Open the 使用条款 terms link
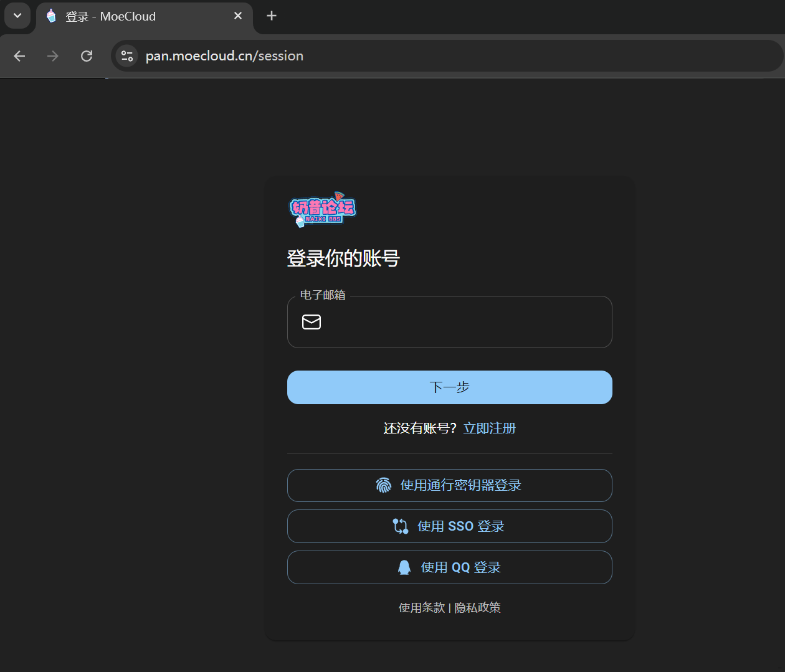Viewport: 785px width, 672px height. pyautogui.click(x=422, y=608)
